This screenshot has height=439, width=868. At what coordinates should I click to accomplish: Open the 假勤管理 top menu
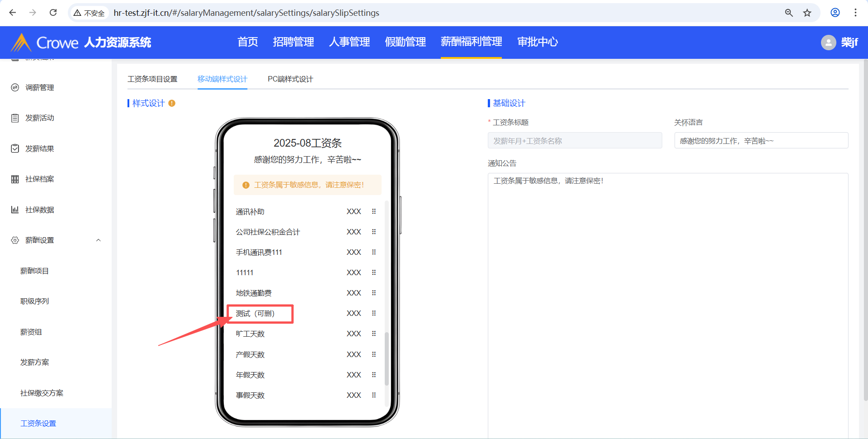click(406, 42)
